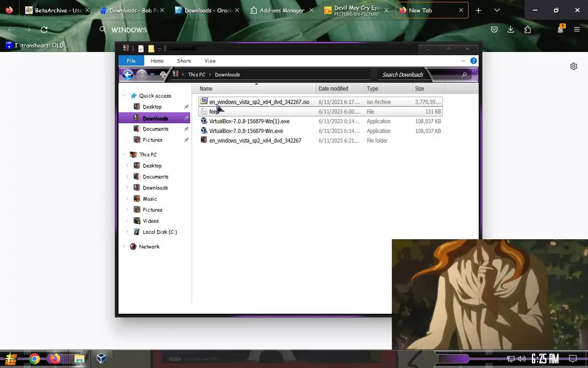Click Downloads in the address breadcrumb
This screenshot has height=368, width=588.
coord(227,75)
